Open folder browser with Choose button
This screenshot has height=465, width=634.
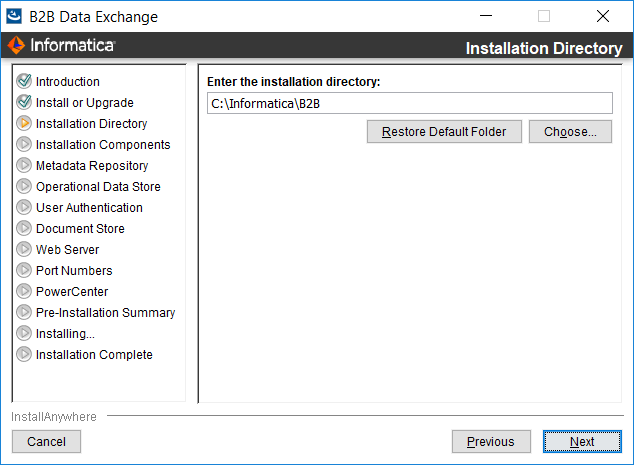[x=570, y=132]
